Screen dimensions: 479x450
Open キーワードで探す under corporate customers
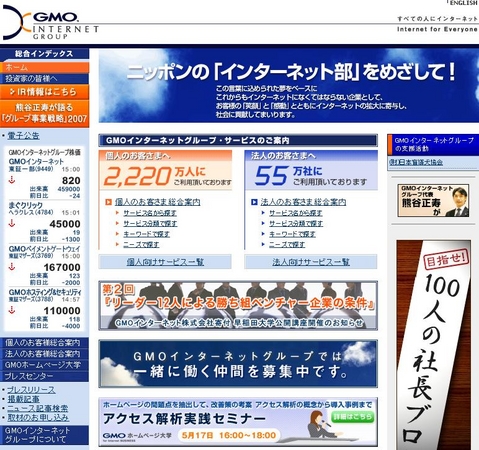(x=292, y=234)
